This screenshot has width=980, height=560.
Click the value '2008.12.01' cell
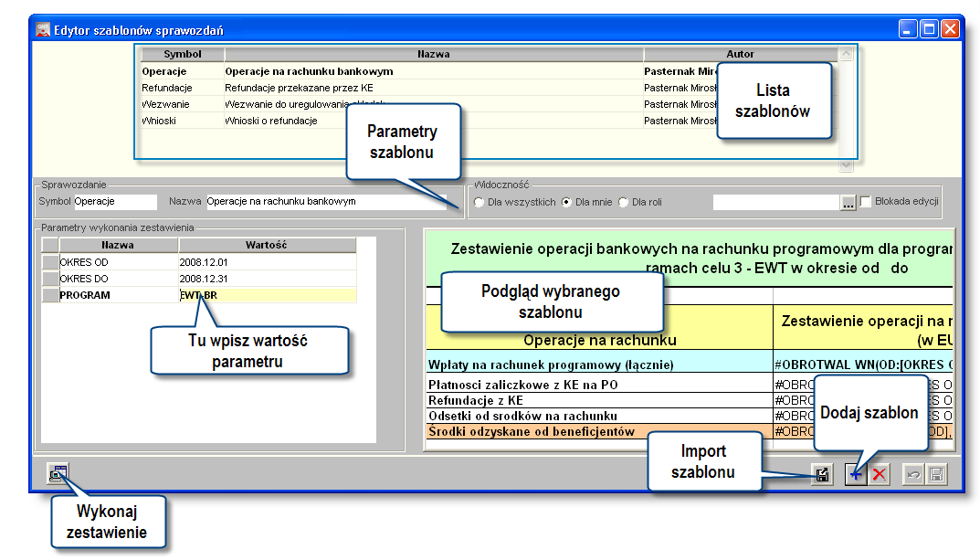tap(267, 262)
